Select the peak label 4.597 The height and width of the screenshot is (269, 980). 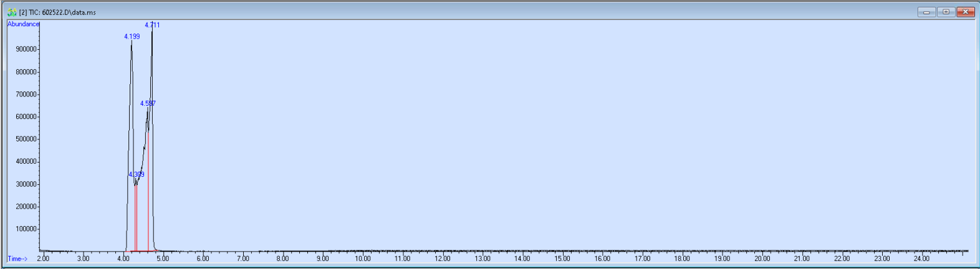[148, 103]
